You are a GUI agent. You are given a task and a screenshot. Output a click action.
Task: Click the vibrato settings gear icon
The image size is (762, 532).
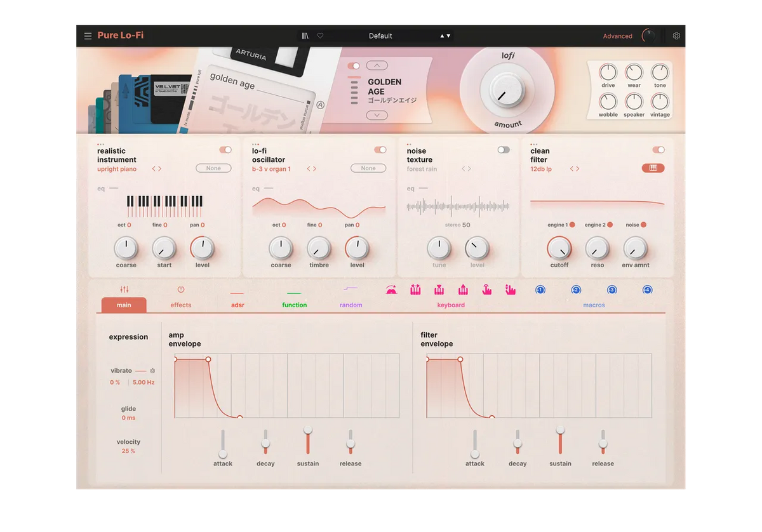[151, 370]
